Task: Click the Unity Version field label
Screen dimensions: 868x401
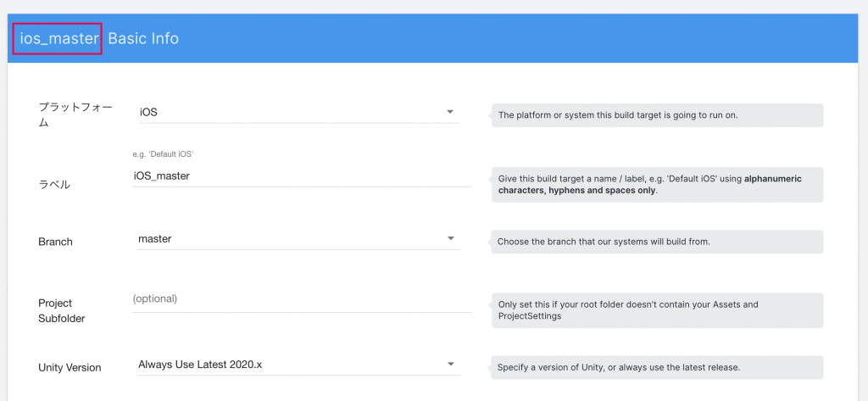Action: [x=70, y=368]
